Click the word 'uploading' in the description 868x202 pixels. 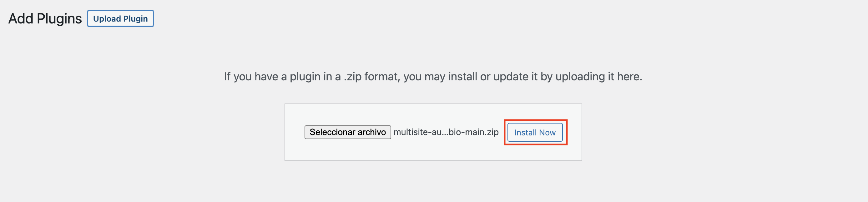coord(580,77)
